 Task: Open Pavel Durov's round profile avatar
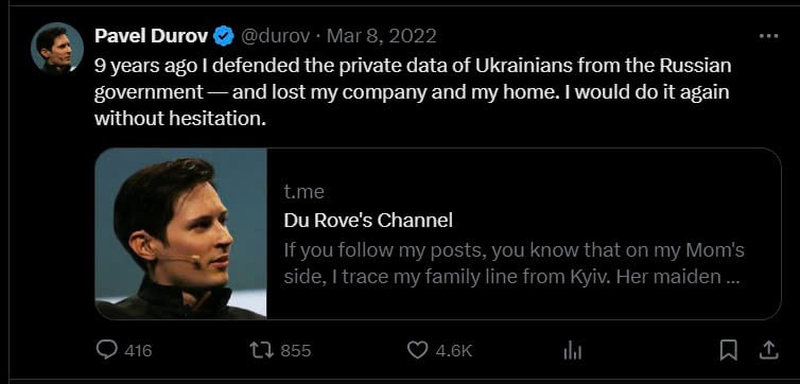[x=57, y=49]
